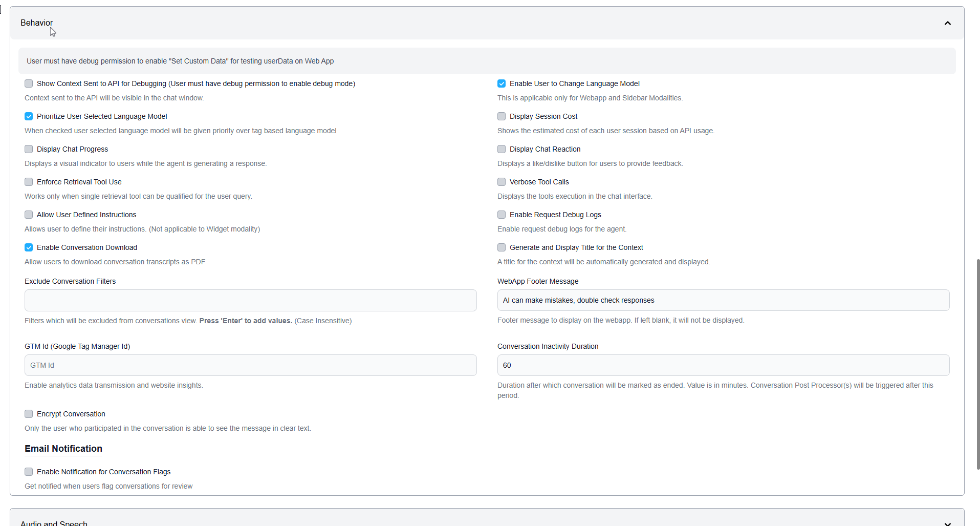Uncheck Prioritize User Selected Language Model
The height and width of the screenshot is (526, 980).
pos(29,116)
